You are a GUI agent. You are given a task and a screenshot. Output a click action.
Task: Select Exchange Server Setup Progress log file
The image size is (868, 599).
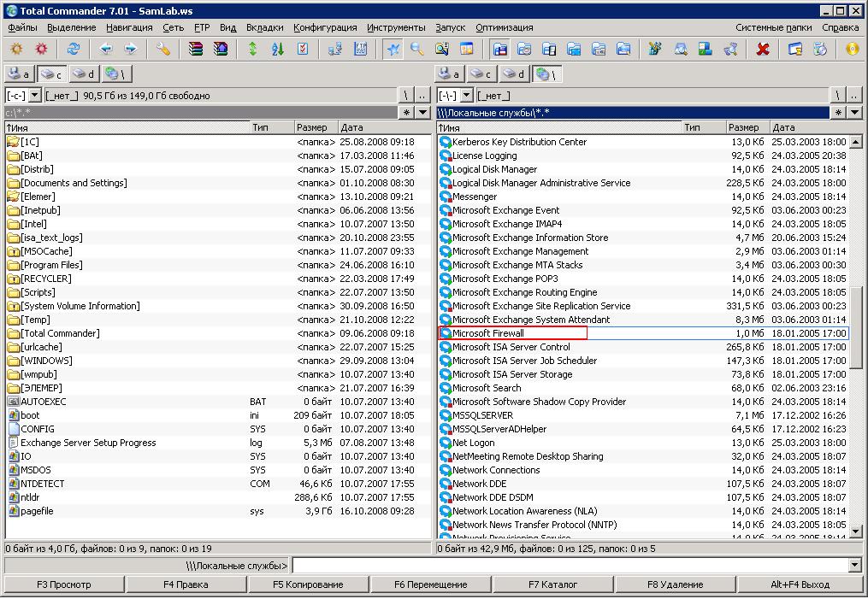[217, 443]
